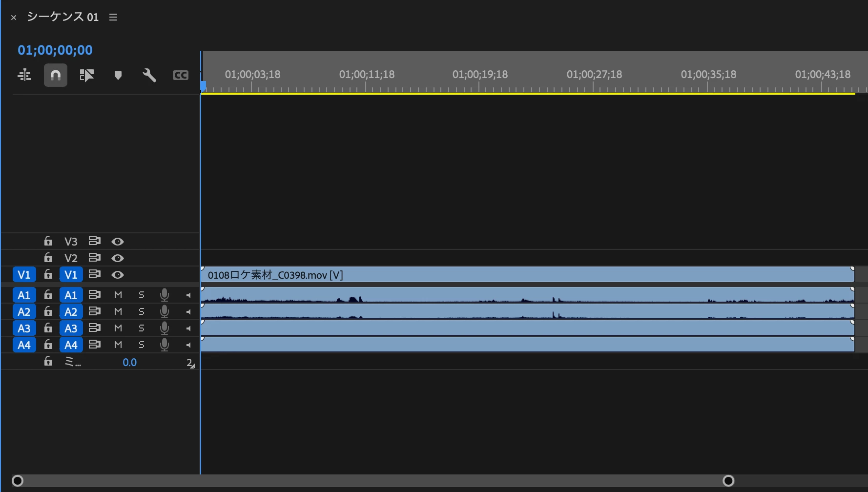This screenshot has height=492, width=868.
Task: Click the playhead timecode 01;00;00;00
Action: pyautogui.click(x=55, y=50)
